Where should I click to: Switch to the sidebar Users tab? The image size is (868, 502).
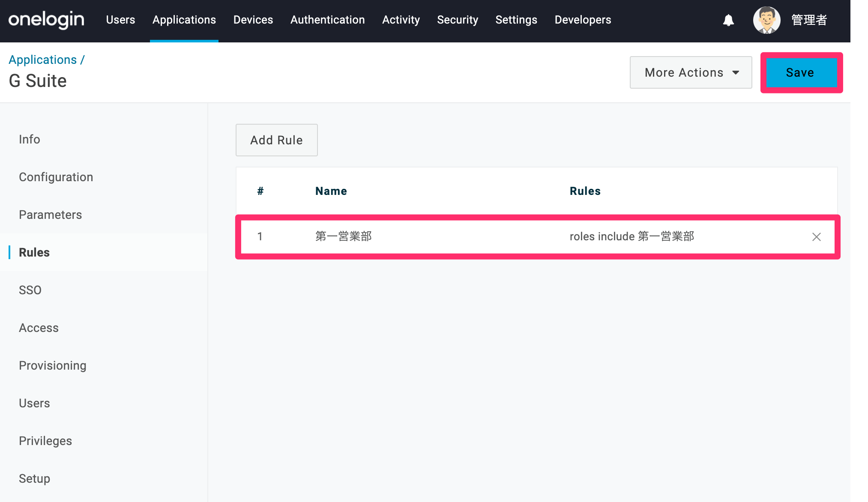click(x=34, y=403)
